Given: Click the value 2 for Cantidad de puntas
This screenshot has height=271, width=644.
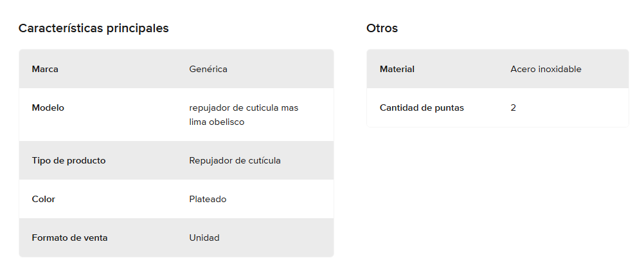Looking at the screenshot, I should 513,107.
